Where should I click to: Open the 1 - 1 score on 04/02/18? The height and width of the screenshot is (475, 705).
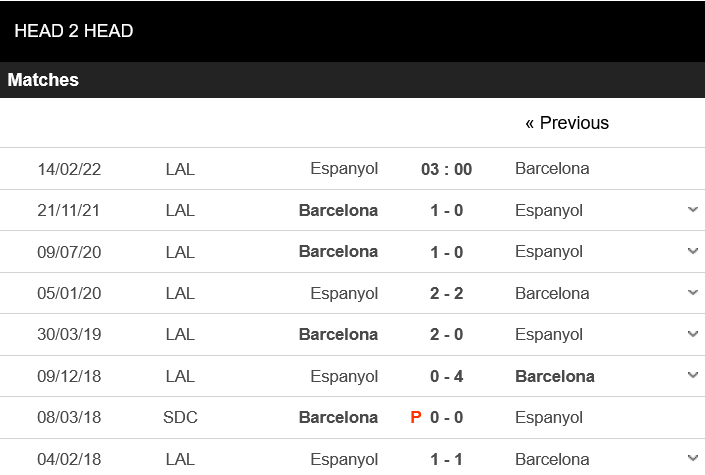point(446,459)
